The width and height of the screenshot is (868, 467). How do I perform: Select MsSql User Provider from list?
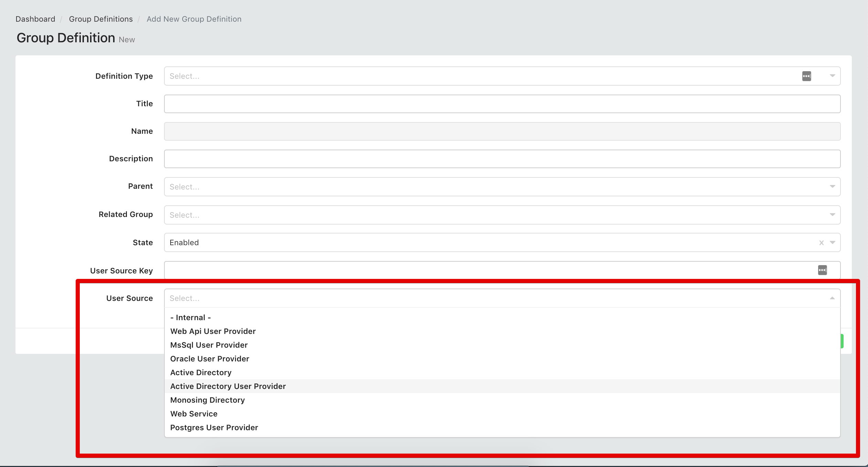click(209, 345)
